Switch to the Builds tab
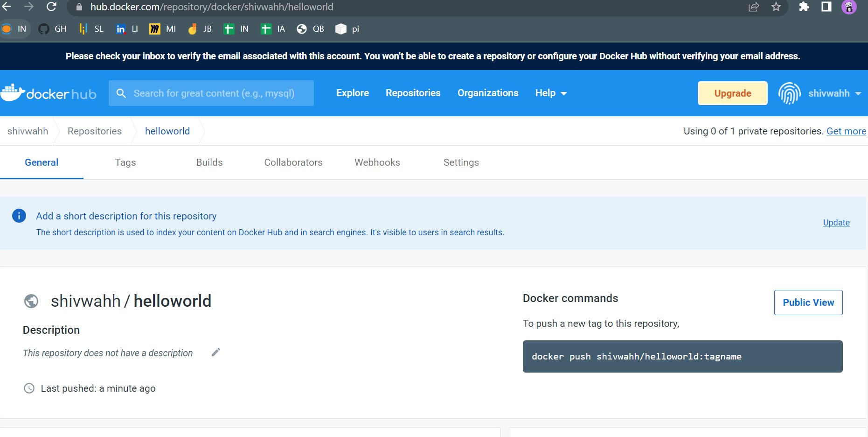The height and width of the screenshot is (437, 868). pyautogui.click(x=209, y=162)
